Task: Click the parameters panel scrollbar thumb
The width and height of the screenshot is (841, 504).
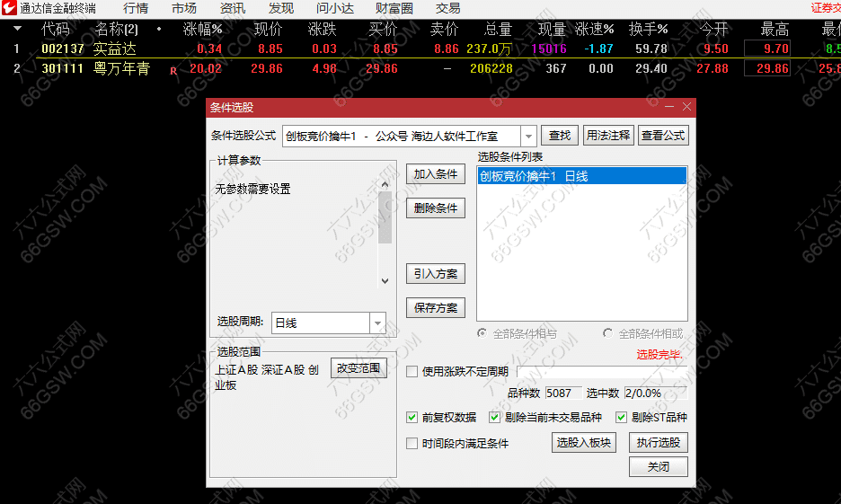Action: tap(385, 217)
